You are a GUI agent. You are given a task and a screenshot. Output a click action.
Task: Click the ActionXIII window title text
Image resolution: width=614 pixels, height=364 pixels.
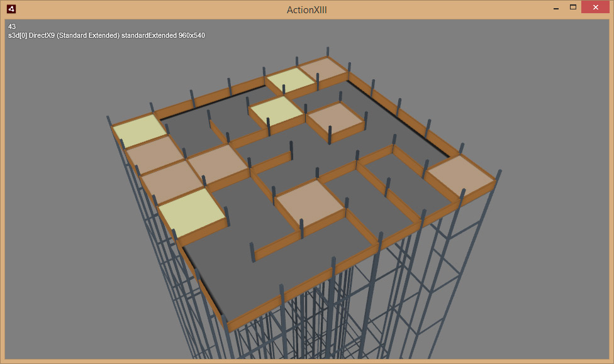coord(306,10)
